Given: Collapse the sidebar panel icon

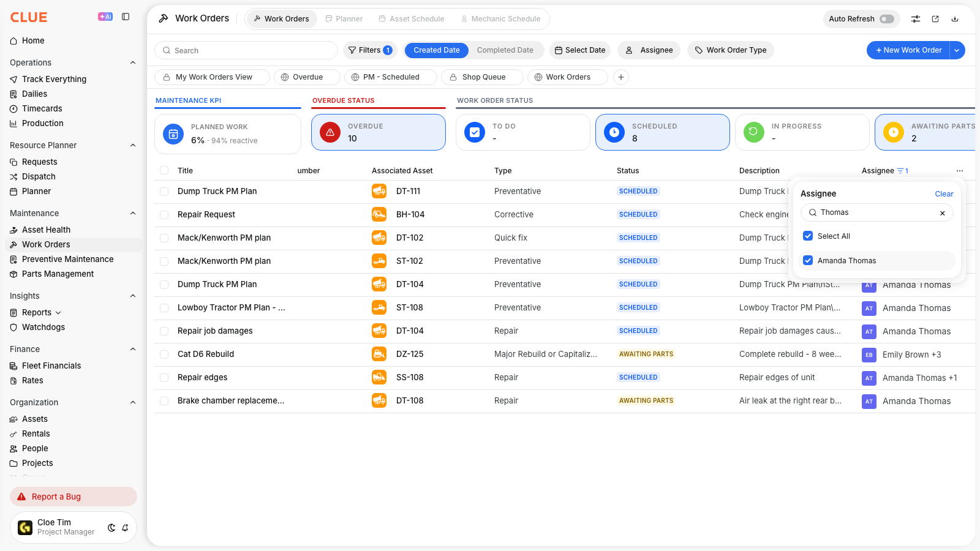Looking at the screenshot, I should (126, 17).
